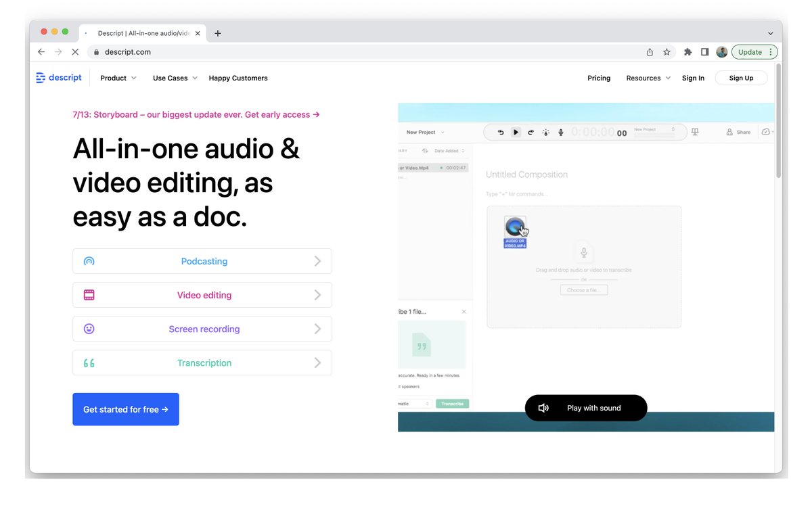
Task: Select the Podcasting option label
Action: [204, 261]
